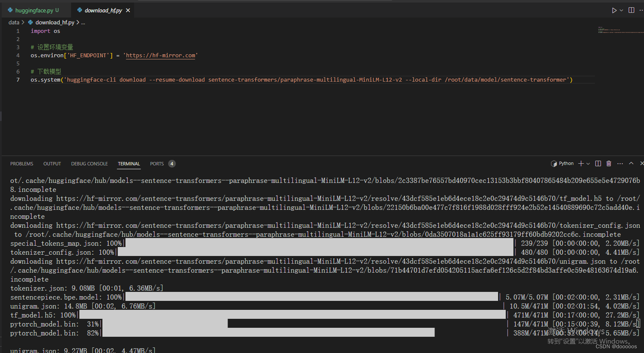
Task: Click the # 设置环境变量 comment line
Action: pyautogui.click(x=52, y=47)
